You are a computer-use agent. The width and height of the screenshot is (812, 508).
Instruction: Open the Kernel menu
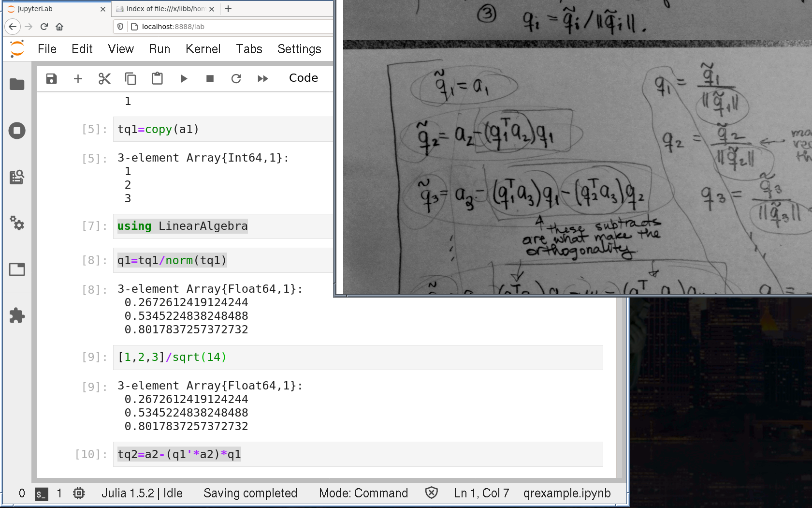203,49
